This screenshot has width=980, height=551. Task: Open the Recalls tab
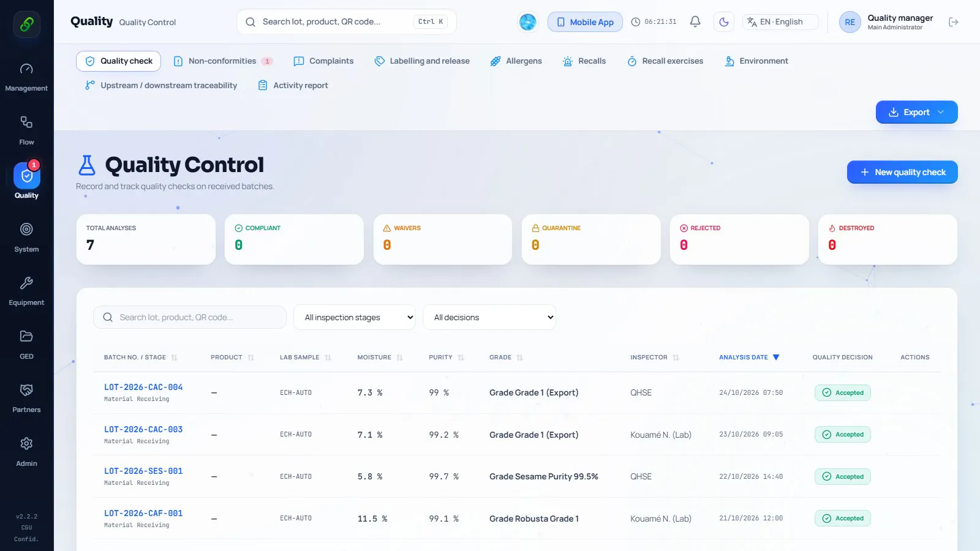584,61
